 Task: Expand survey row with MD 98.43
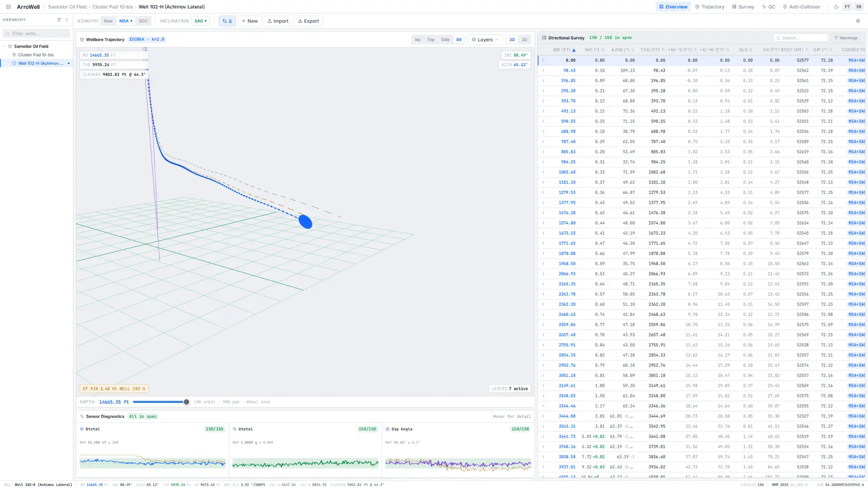click(x=543, y=70)
